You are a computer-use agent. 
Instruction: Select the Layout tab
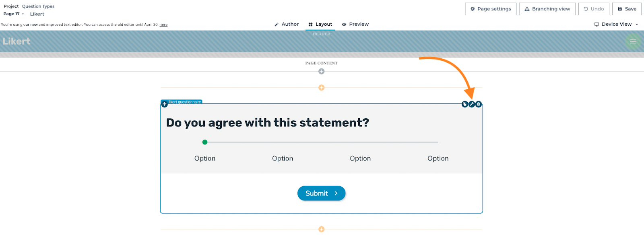tap(320, 25)
